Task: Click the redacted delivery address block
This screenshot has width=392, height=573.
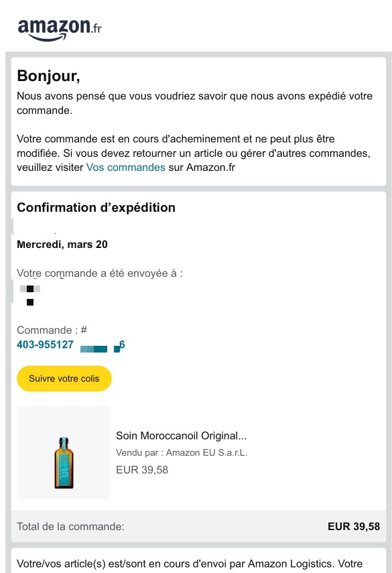Action: pos(30,296)
